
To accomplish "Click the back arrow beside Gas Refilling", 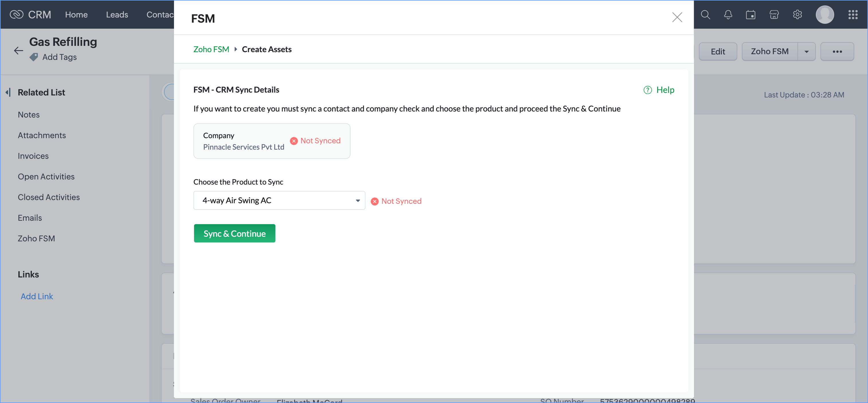I will (19, 51).
